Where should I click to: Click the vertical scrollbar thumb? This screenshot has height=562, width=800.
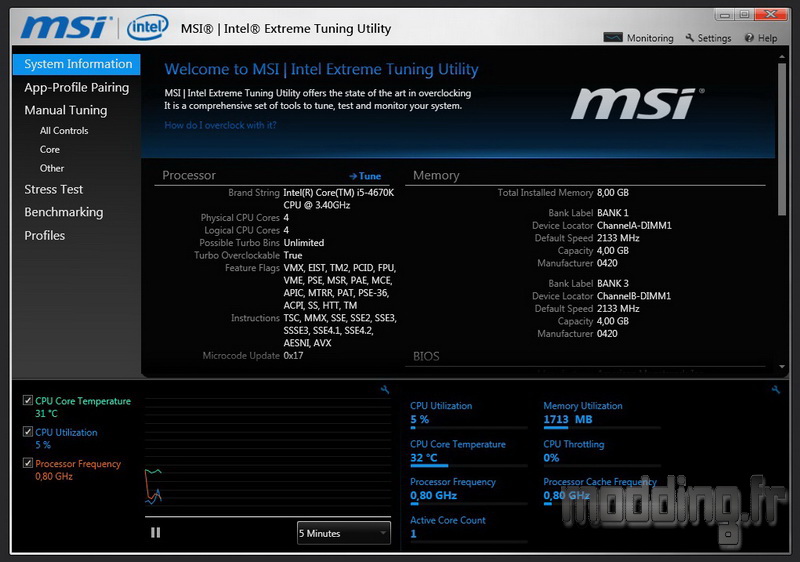(782, 139)
